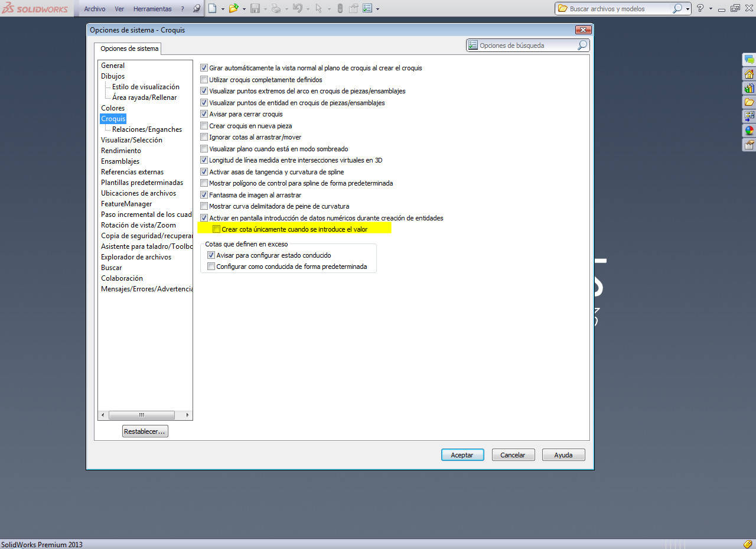Uncheck Avisar para configurar estado conducido
This screenshot has height=549, width=756.
point(211,255)
